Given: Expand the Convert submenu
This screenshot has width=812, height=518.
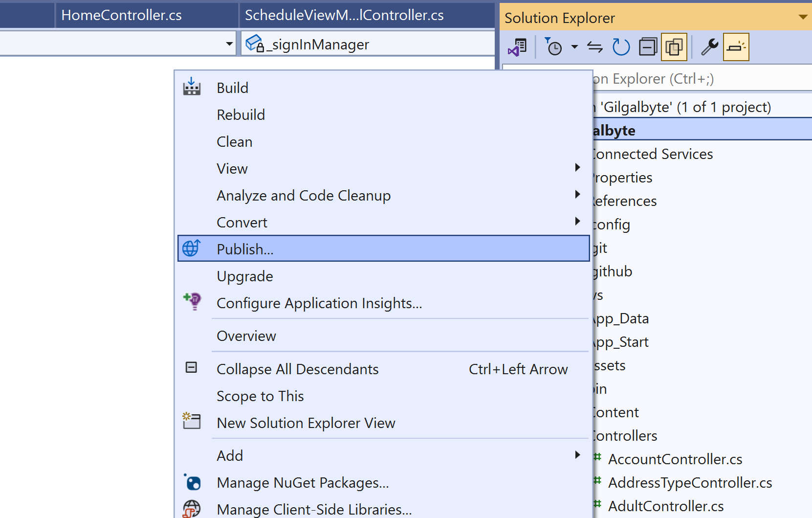Looking at the screenshot, I should coord(577,221).
